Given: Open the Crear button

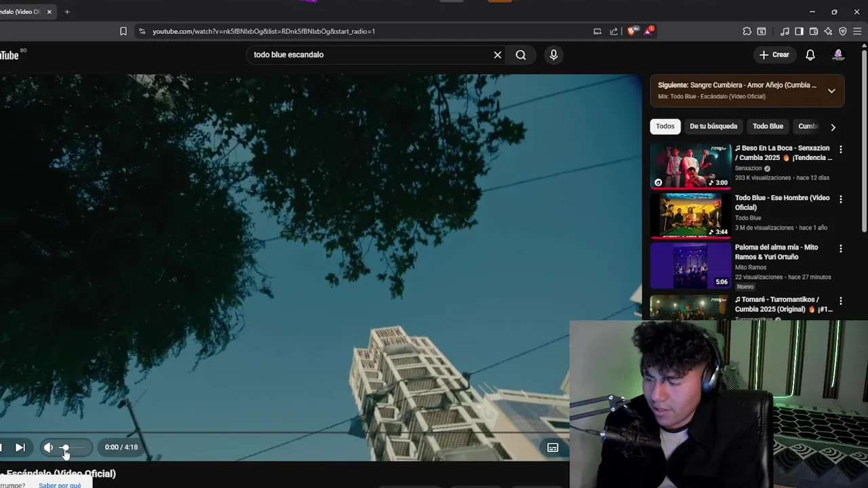Looking at the screenshot, I should pos(774,55).
